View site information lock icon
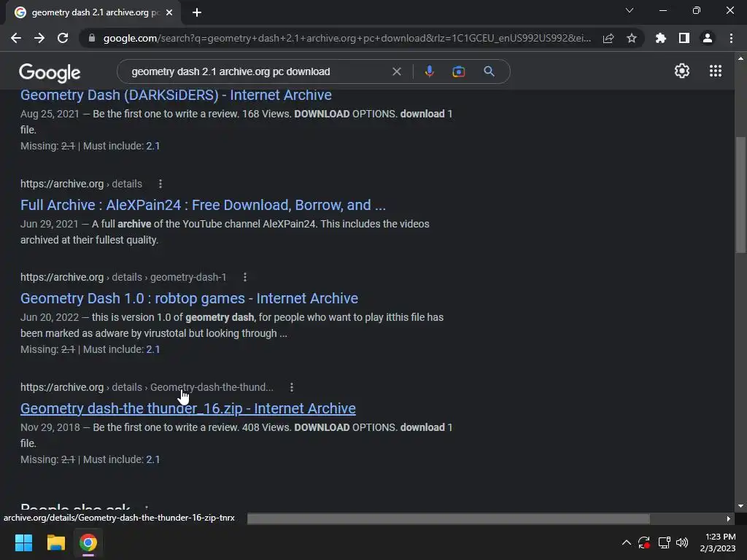This screenshot has height=560, width=747. point(92,38)
